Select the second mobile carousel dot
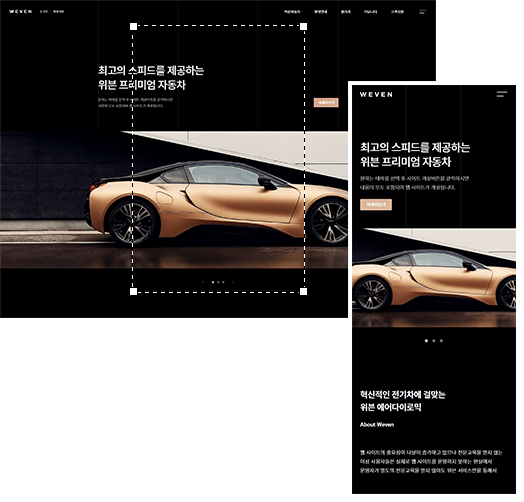Image resolution: width=524 pixels, height=502 pixels. click(x=434, y=341)
